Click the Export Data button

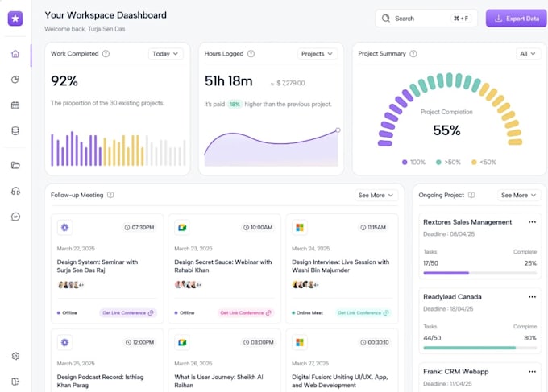pyautogui.click(x=516, y=19)
